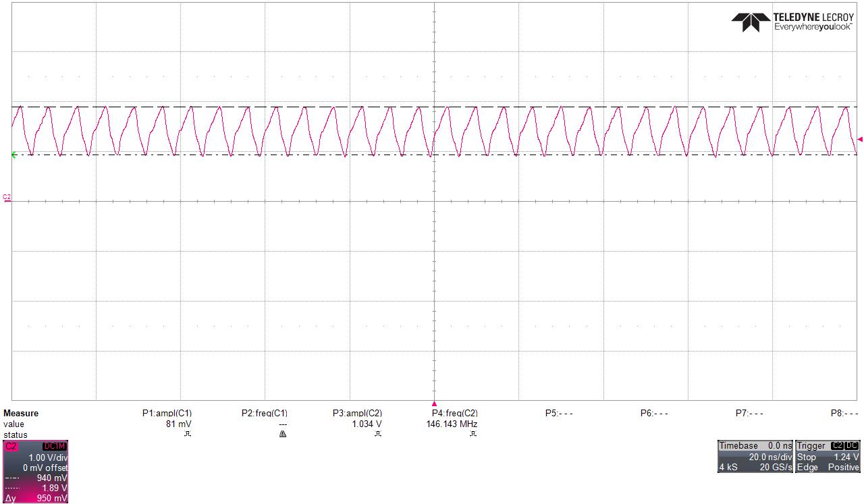
Task: Click the P2 warning status icon
Action: tap(283, 434)
